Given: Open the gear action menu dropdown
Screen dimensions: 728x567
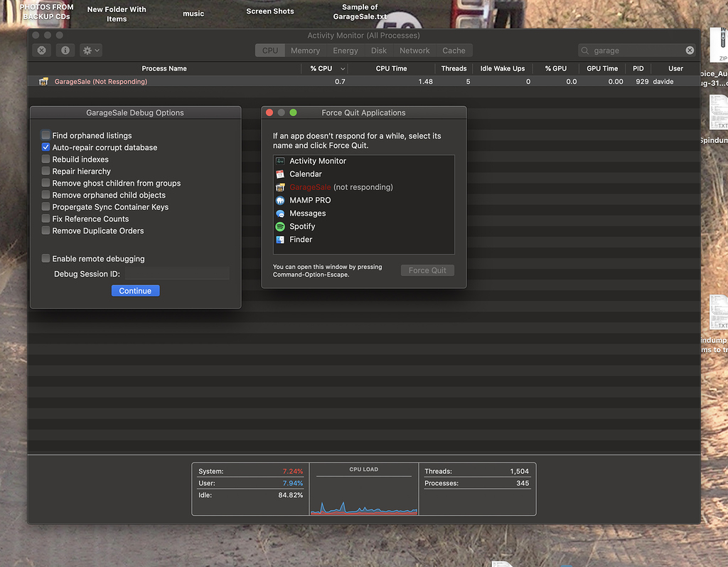Looking at the screenshot, I should click(x=91, y=51).
